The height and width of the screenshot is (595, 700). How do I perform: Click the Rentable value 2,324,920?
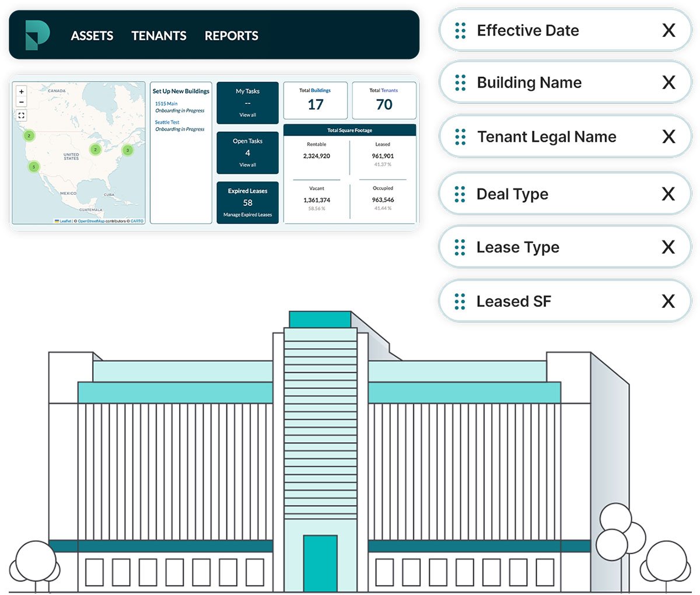pos(317,156)
